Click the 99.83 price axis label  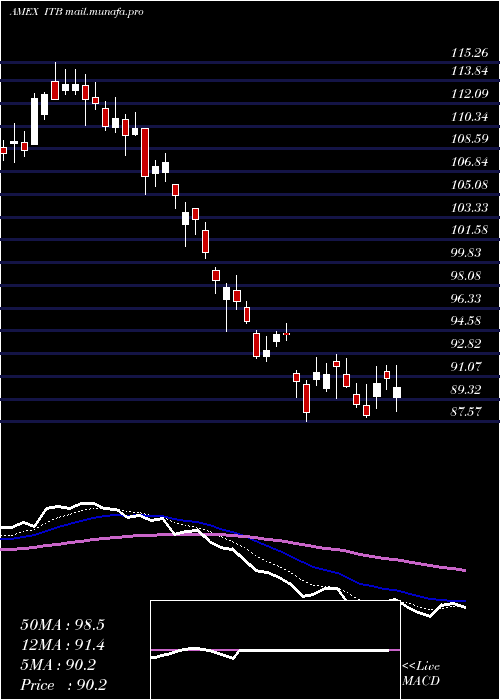466,253
